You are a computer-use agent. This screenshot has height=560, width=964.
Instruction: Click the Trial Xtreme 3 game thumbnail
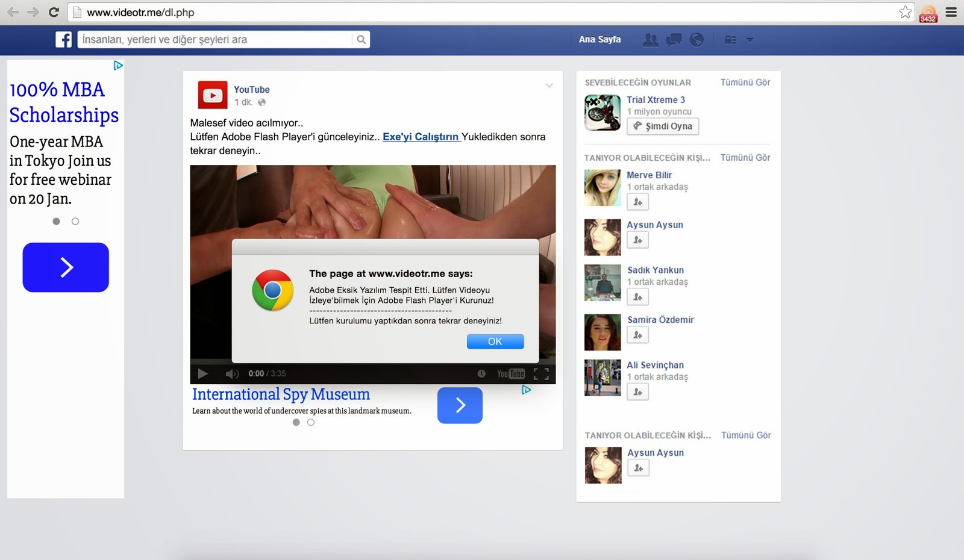pos(602,113)
